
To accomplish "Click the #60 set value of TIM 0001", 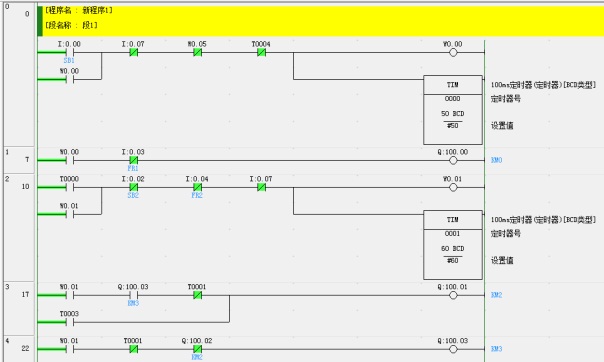I will 453,261.
